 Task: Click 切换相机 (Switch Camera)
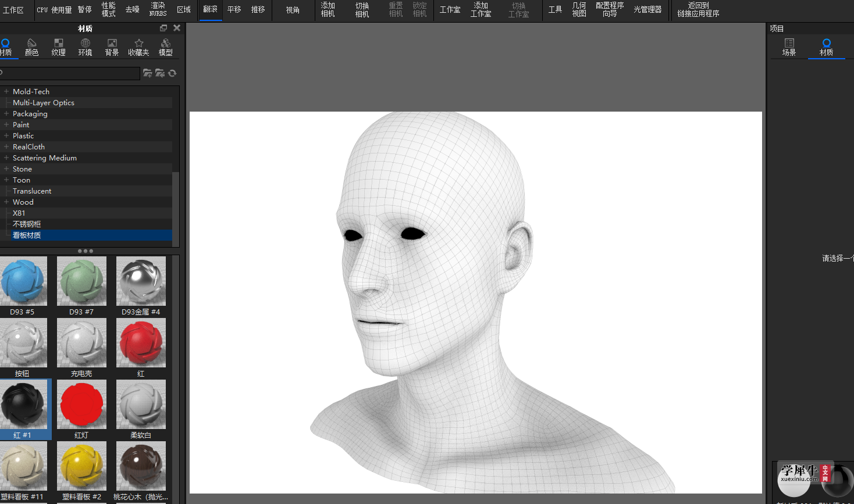(362, 10)
